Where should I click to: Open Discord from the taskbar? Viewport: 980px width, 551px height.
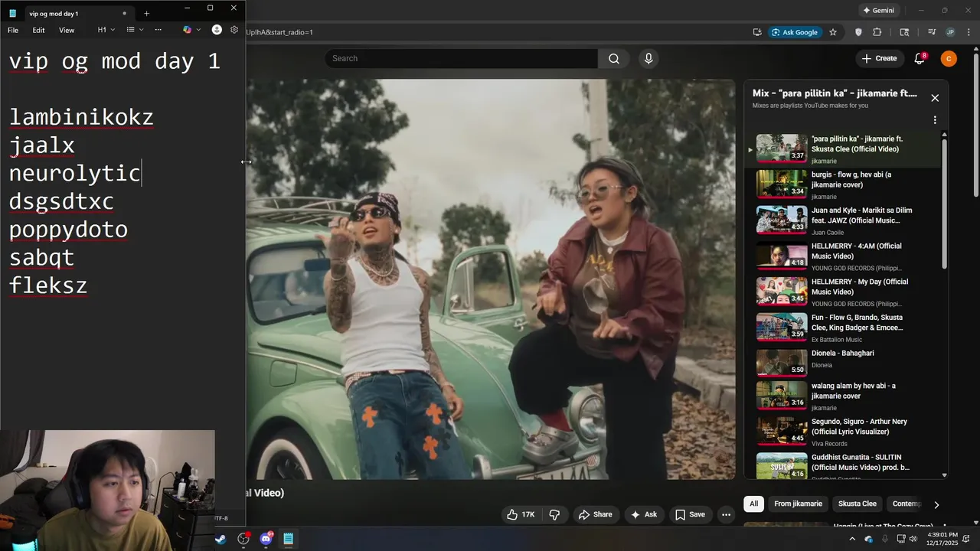266,539
